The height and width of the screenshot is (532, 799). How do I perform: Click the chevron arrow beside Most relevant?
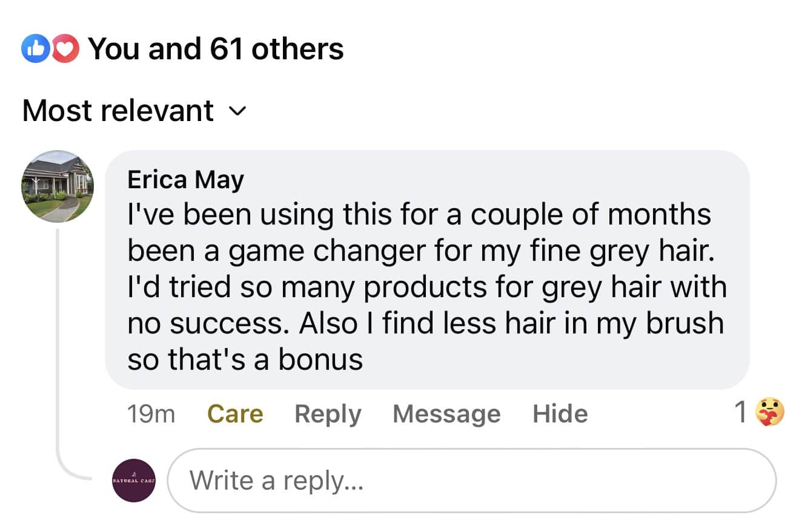pos(237,111)
